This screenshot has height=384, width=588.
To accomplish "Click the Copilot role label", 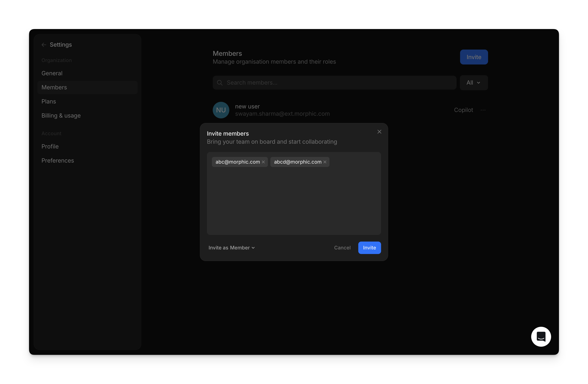I will coord(463,110).
